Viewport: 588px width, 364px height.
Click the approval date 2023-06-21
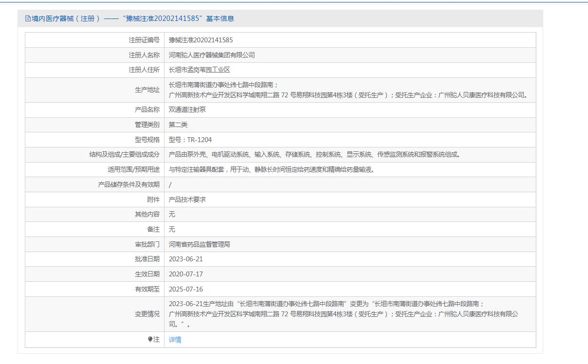(185, 259)
